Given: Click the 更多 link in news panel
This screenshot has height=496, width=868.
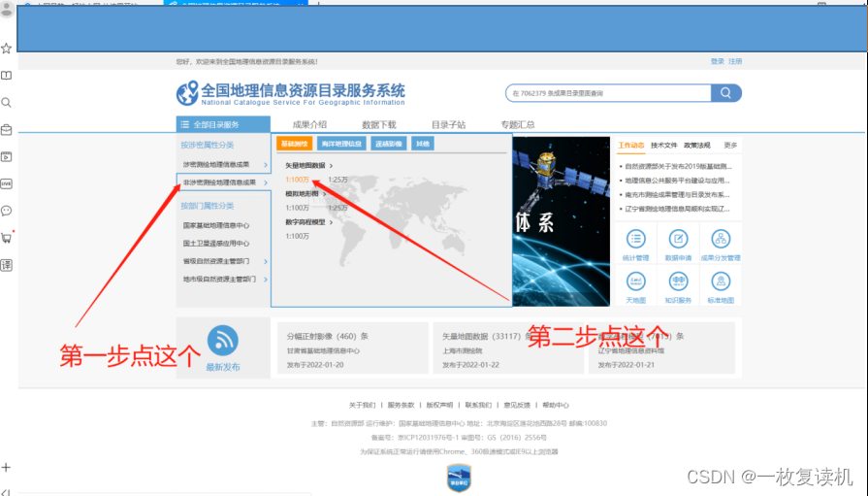Looking at the screenshot, I should click(730, 146).
